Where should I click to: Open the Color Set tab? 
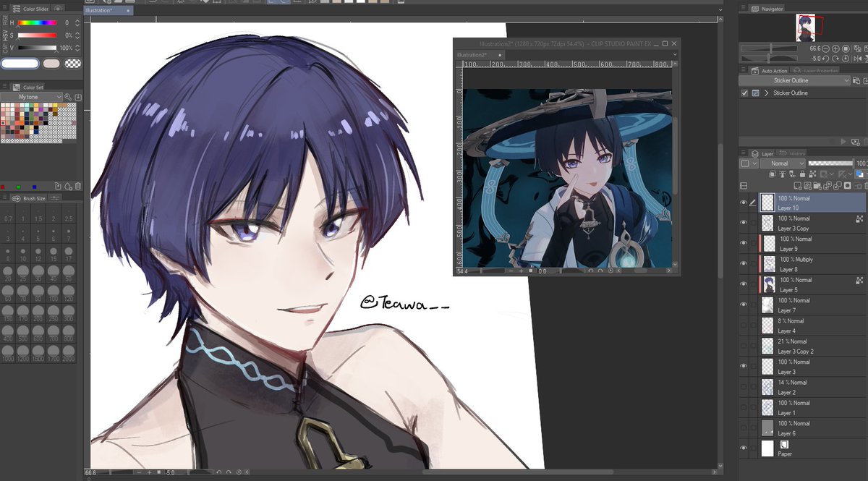pyautogui.click(x=27, y=87)
